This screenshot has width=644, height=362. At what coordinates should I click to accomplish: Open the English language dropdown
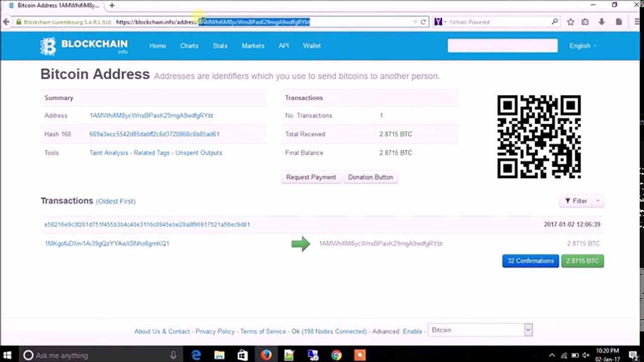(x=583, y=46)
